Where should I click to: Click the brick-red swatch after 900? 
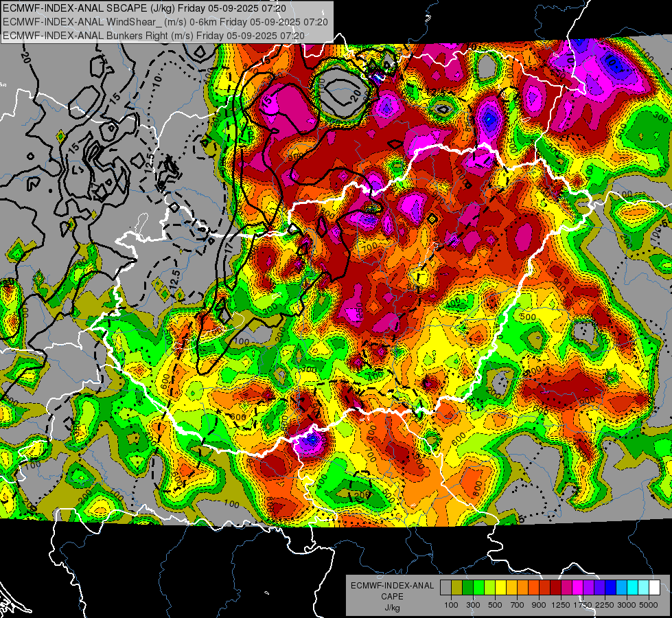point(545,587)
